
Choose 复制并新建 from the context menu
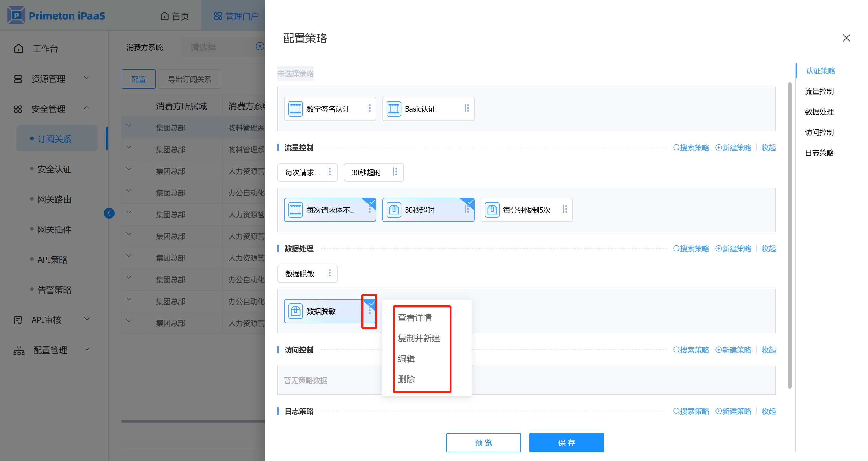coord(419,338)
